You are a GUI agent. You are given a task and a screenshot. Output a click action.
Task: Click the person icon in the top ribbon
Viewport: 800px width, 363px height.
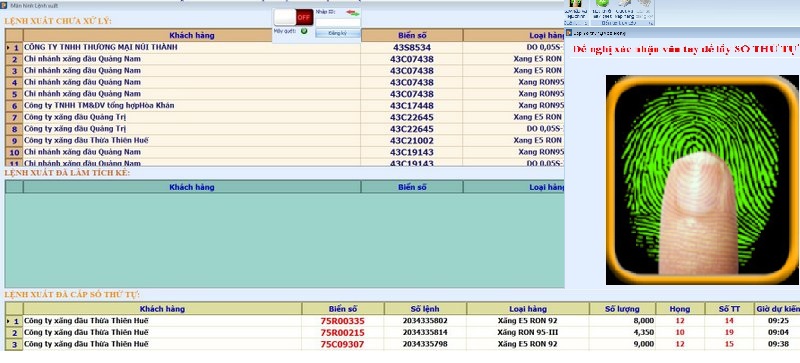coord(577,4)
